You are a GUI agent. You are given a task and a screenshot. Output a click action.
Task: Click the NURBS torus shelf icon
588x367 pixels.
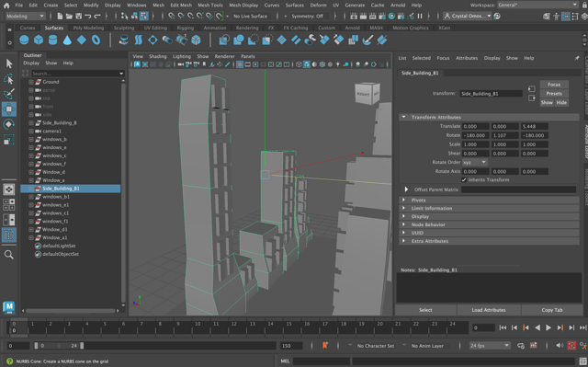click(96, 40)
